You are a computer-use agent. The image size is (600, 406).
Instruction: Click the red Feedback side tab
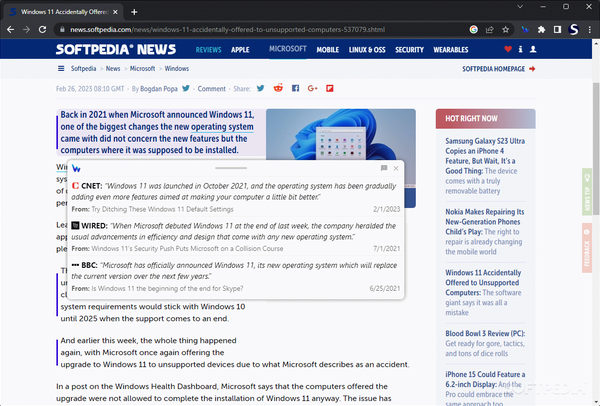point(587,248)
